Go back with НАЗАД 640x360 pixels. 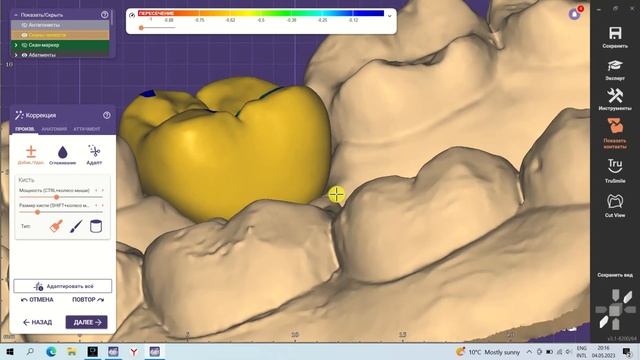click(37, 322)
